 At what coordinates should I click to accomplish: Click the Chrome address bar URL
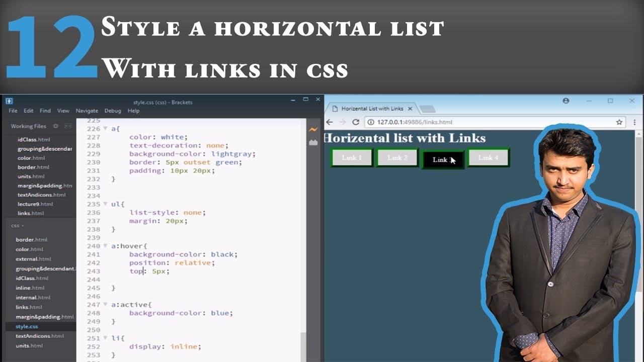point(415,122)
